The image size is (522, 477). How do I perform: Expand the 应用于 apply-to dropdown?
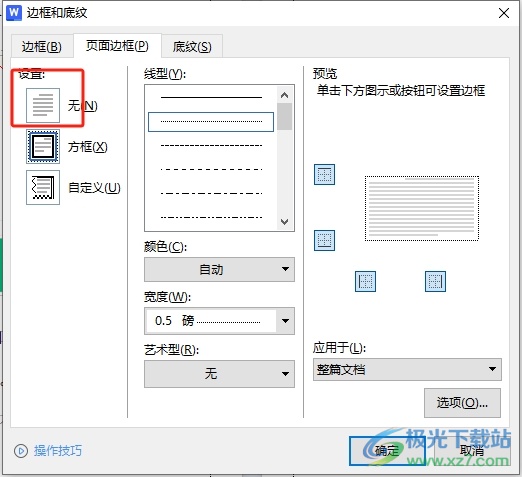407,369
